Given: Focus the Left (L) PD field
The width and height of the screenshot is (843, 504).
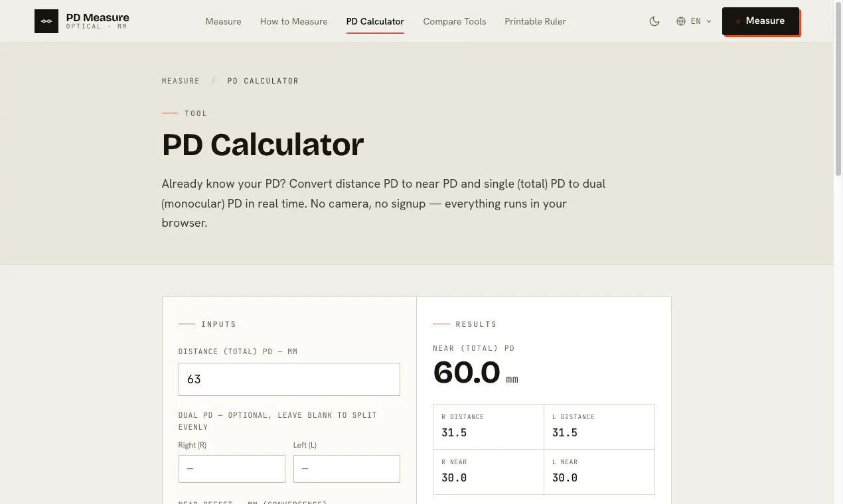Looking at the screenshot, I should point(346,469).
